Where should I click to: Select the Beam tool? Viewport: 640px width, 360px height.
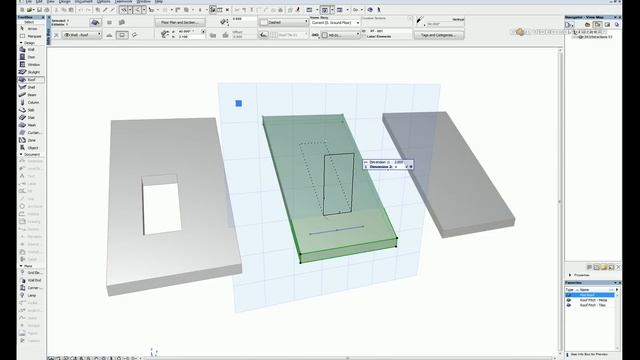click(31, 95)
